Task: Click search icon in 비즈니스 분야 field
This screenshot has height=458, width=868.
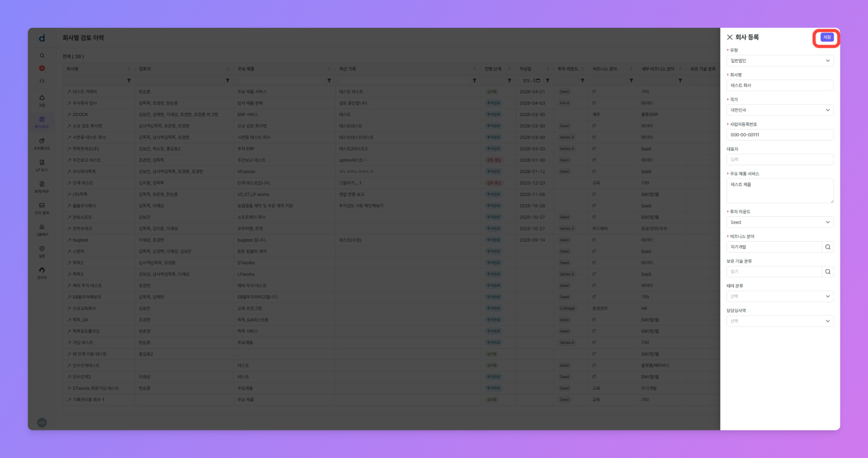Action: tap(828, 247)
